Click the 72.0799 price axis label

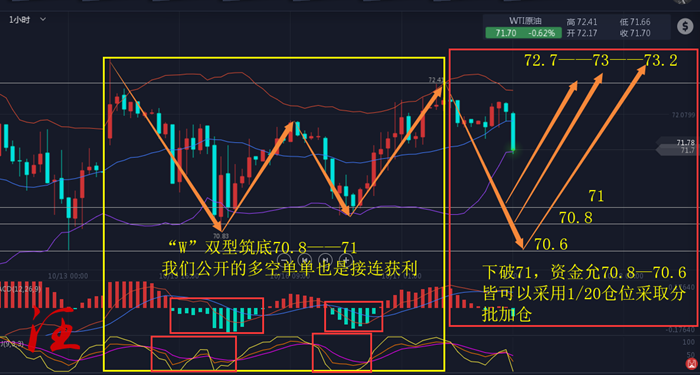(683, 115)
